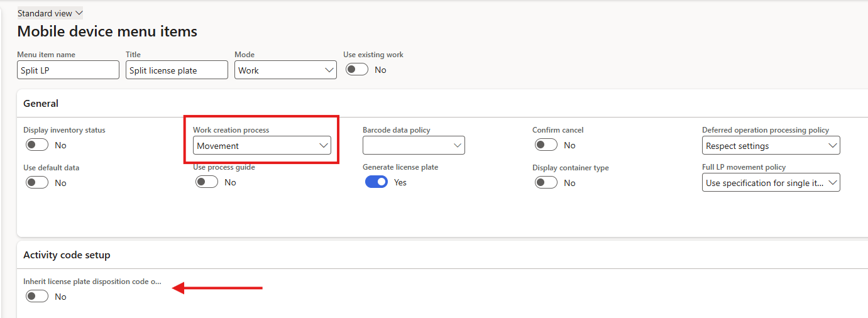Toggle Display container type switch
868x318 pixels.
point(546,183)
